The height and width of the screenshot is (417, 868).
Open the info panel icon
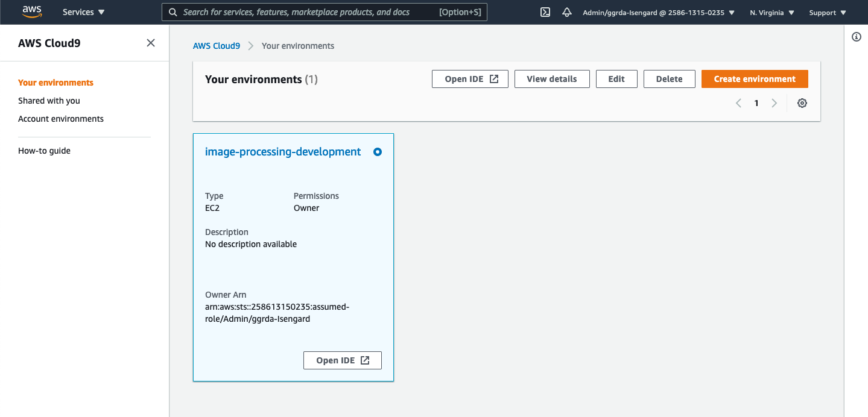857,37
